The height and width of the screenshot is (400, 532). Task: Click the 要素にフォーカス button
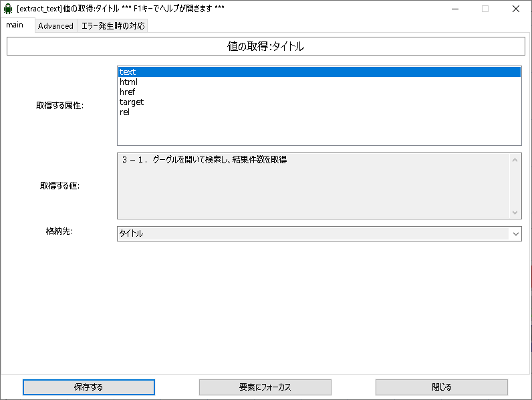(265, 387)
